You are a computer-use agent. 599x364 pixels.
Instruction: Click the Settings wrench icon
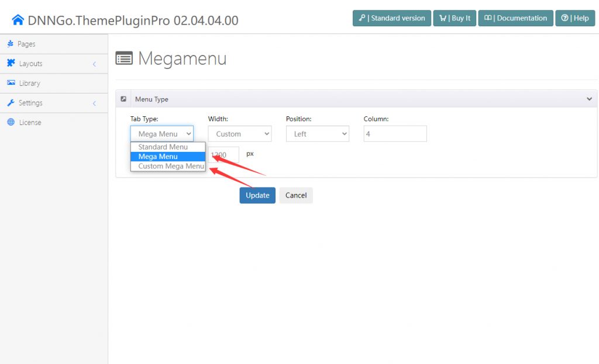(x=11, y=102)
